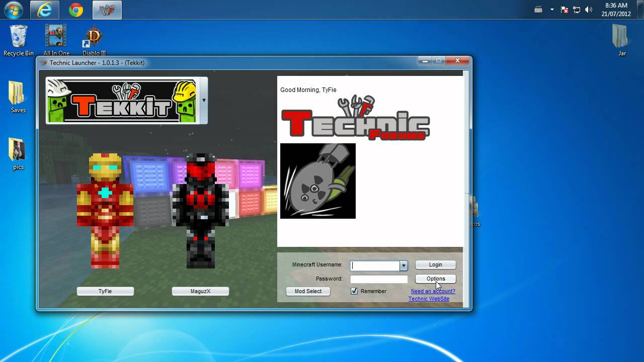Open the Windows Start orb
The width and height of the screenshot is (644, 362).
click(14, 10)
